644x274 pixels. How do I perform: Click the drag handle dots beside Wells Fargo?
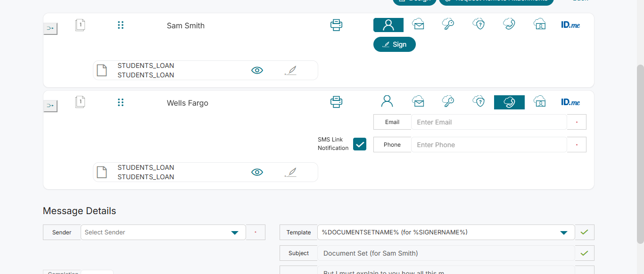click(x=121, y=102)
